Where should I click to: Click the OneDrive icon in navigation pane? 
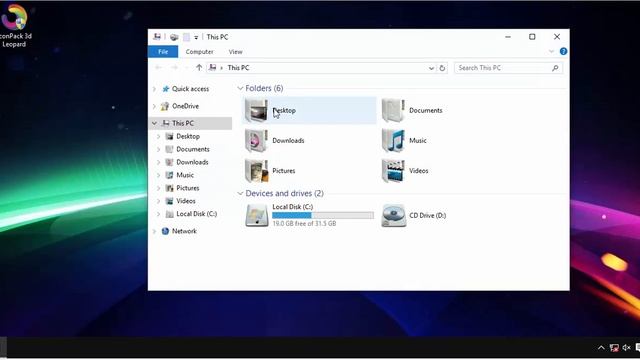coord(165,106)
